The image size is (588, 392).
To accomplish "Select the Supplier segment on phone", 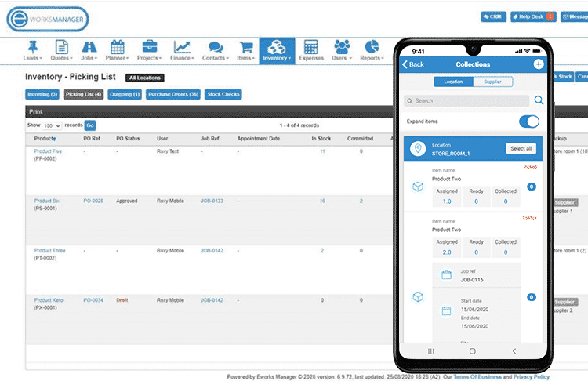I will tap(493, 82).
